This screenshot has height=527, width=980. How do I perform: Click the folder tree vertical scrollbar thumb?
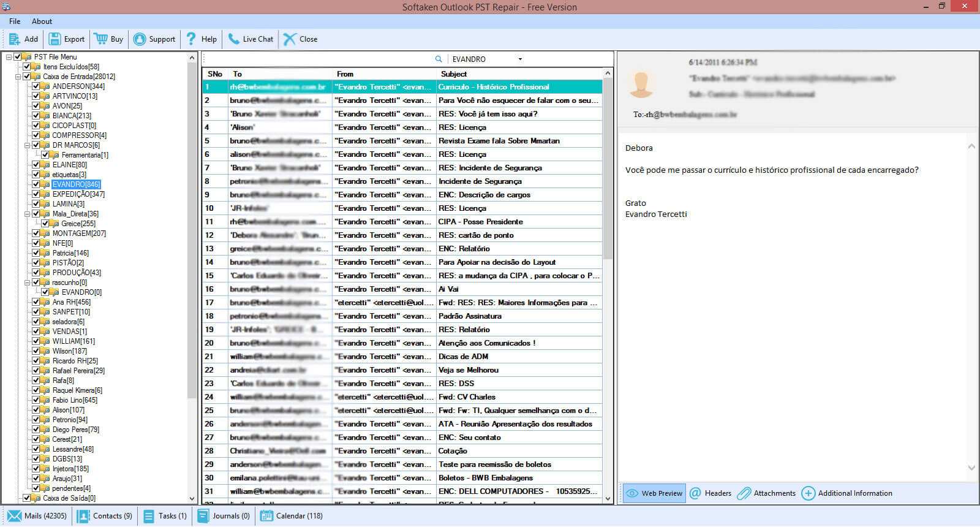pyautogui.click(x=192, y=230)
